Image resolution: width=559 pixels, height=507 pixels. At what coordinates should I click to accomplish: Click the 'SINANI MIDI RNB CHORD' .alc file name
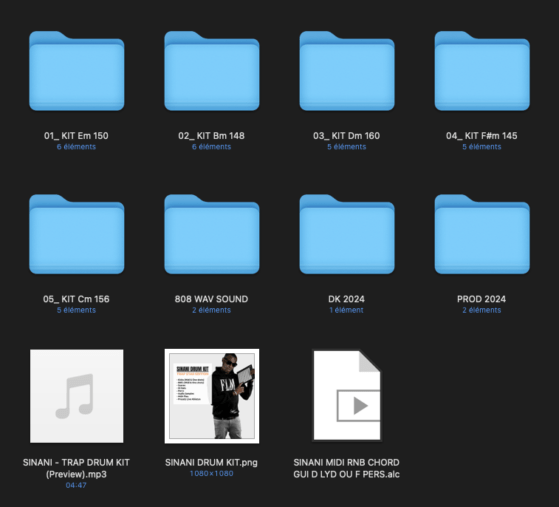click(x=347, y=468)
